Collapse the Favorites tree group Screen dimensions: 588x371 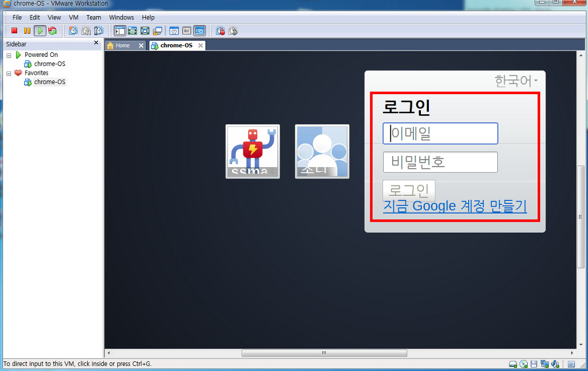(9, 74)
